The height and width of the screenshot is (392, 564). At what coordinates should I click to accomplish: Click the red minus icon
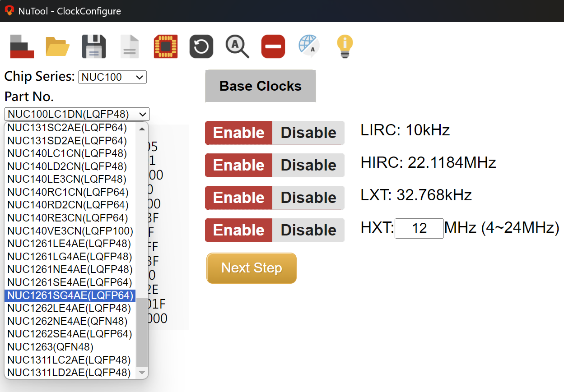pos(273,46)
